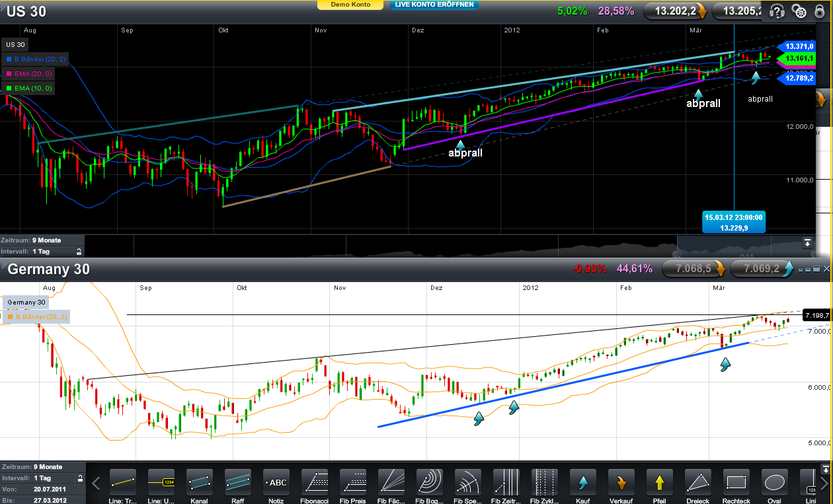Pick the Fib Zeitreihe tool

point(506,482)
